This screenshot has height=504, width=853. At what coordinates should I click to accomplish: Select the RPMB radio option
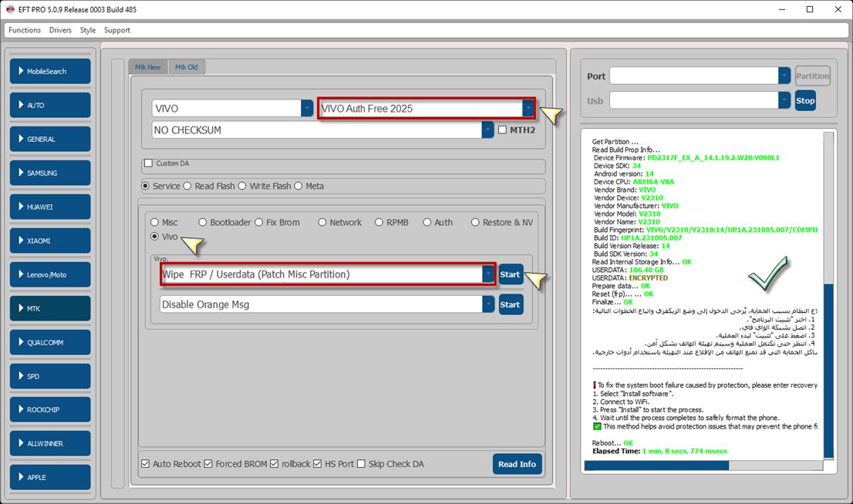click(x=379, y=223)
